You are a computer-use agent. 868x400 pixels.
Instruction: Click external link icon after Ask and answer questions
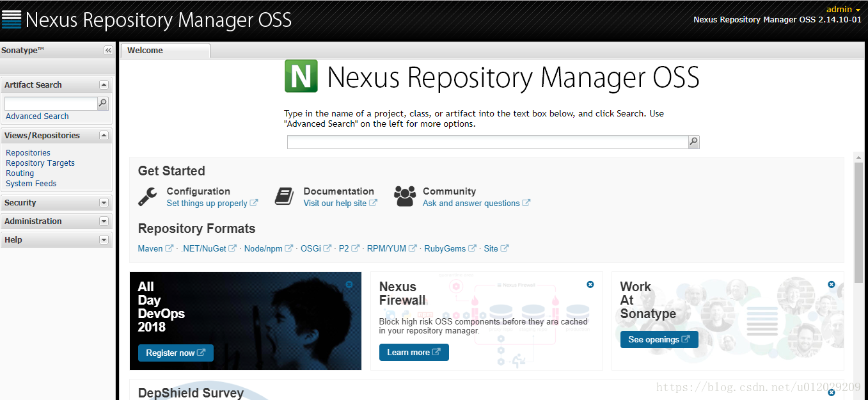click(526, 203)
